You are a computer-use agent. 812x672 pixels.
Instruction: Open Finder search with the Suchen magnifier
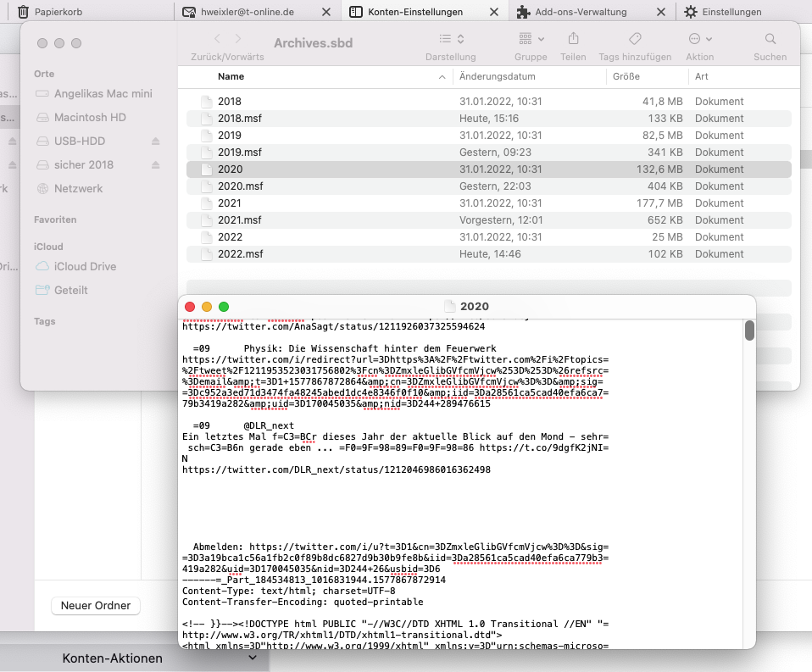[770, 39]
